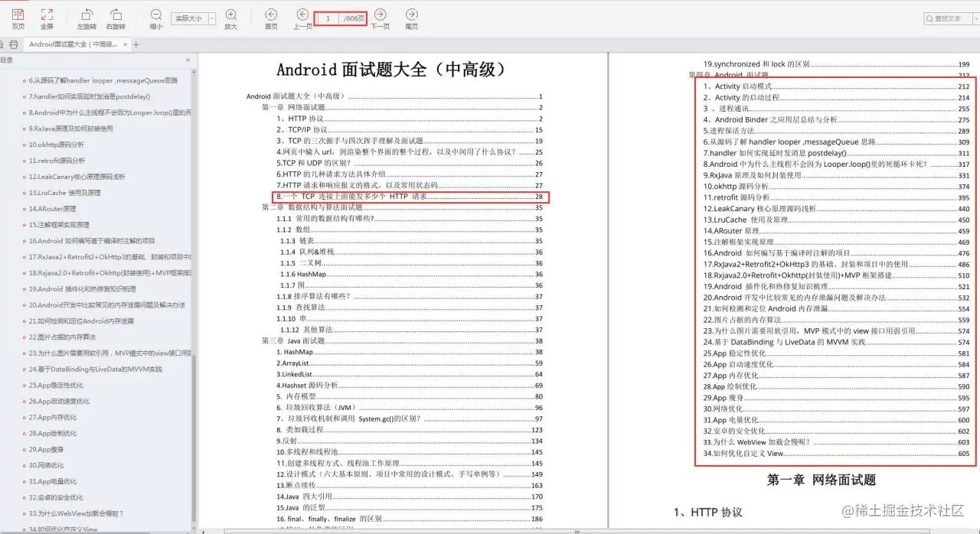Click right page entry 34.如何优化自定义 View
The height and width of the screenshot is (534, 980).
[837, 454]
